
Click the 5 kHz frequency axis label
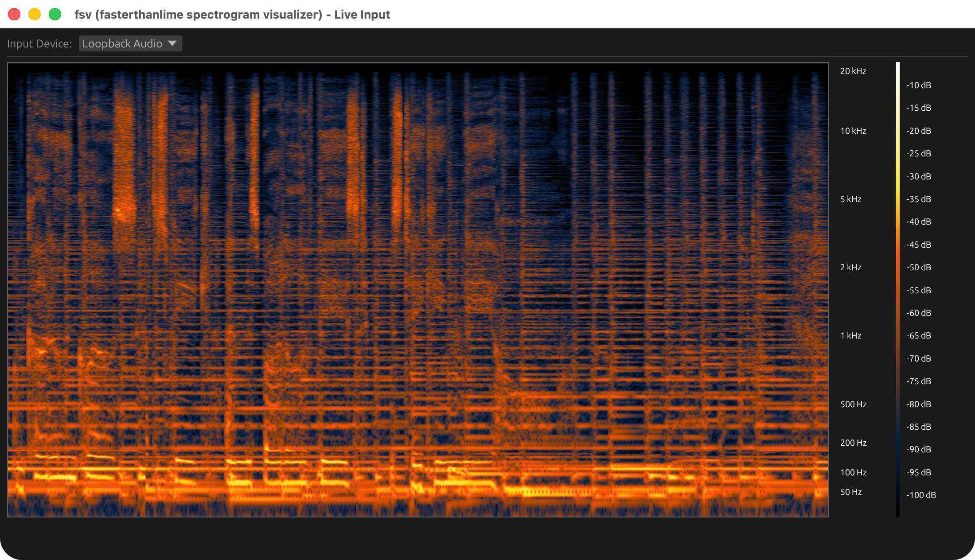coord(850,199)
